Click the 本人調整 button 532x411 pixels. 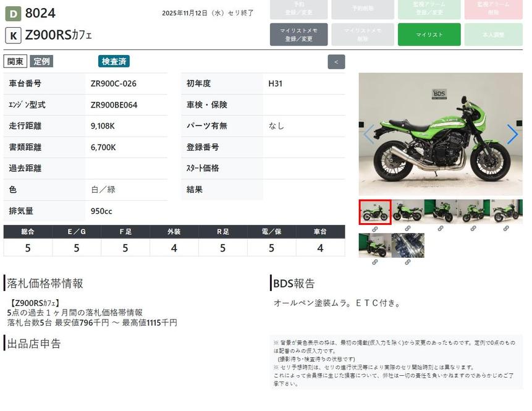[493, 35]
